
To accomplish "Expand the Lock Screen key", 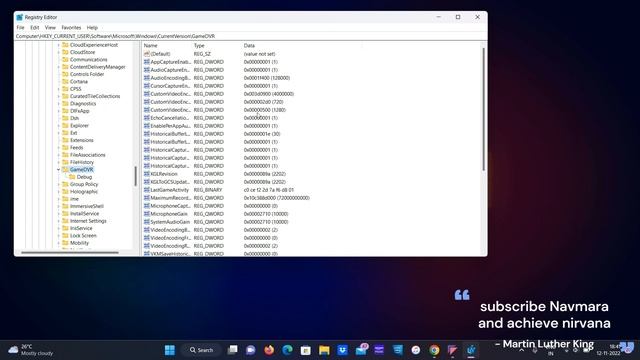I will (x=58, y=236).
